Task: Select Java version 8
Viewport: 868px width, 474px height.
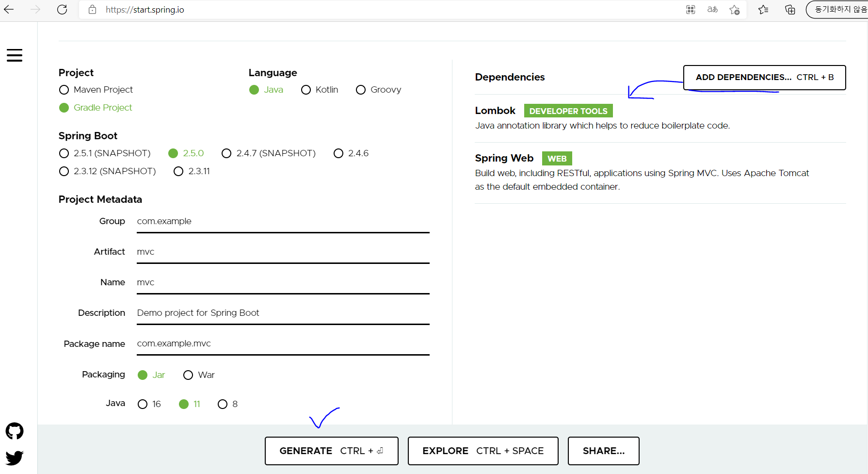Action: point(228,404)
